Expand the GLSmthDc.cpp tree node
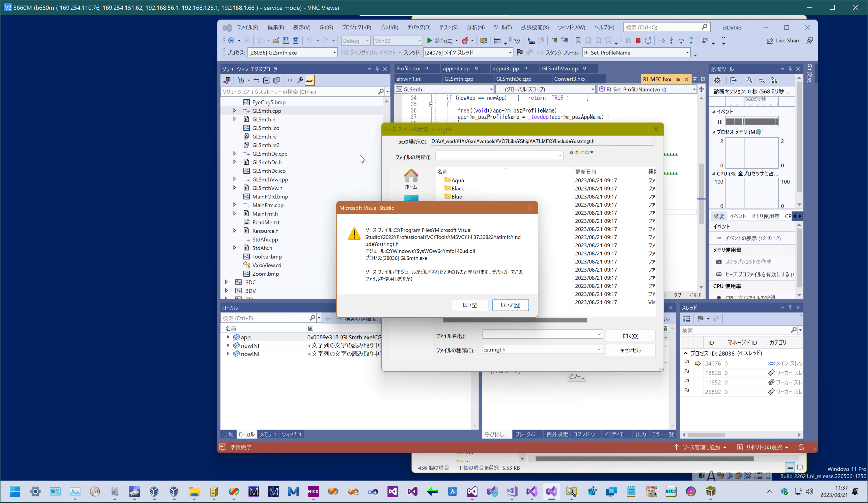The height and width of the screenshot is (503, 868). [235, 154]
